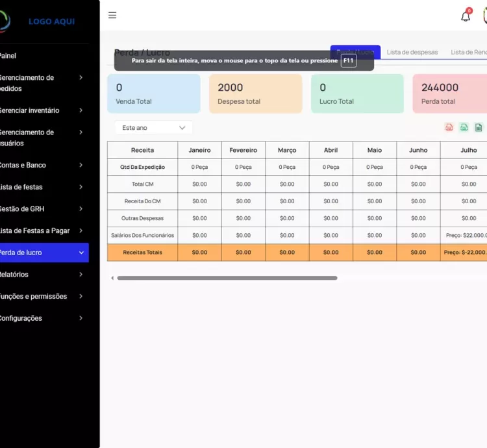Expand the Gerenciar inventário menu arrow
The width and height of the screenshot is (487, 448).
coord(81,110)
